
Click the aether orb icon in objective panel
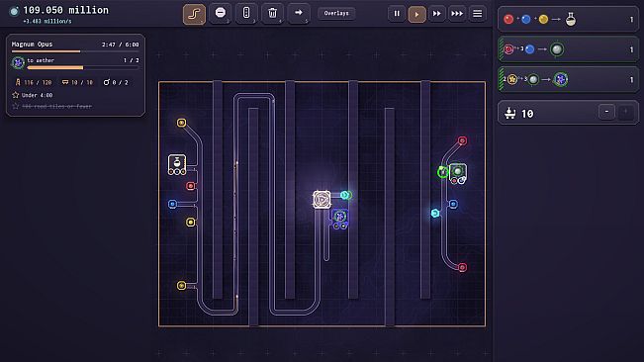pos(18,62)
